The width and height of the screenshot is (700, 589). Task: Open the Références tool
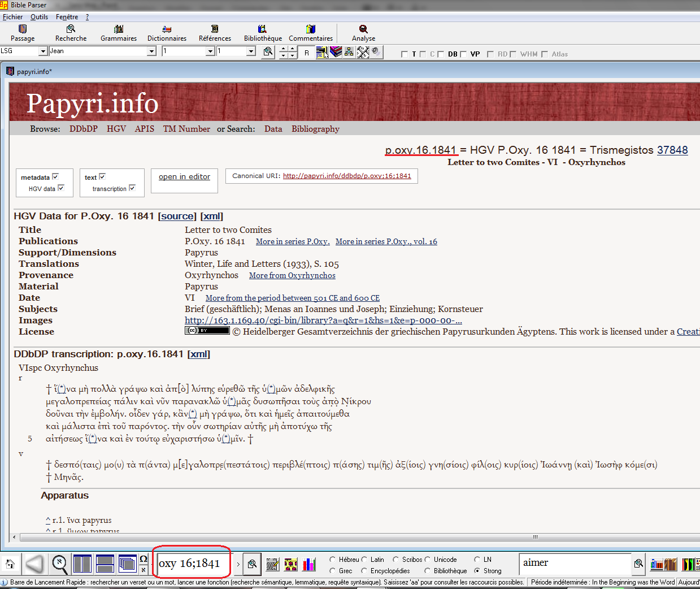[215, 33]
